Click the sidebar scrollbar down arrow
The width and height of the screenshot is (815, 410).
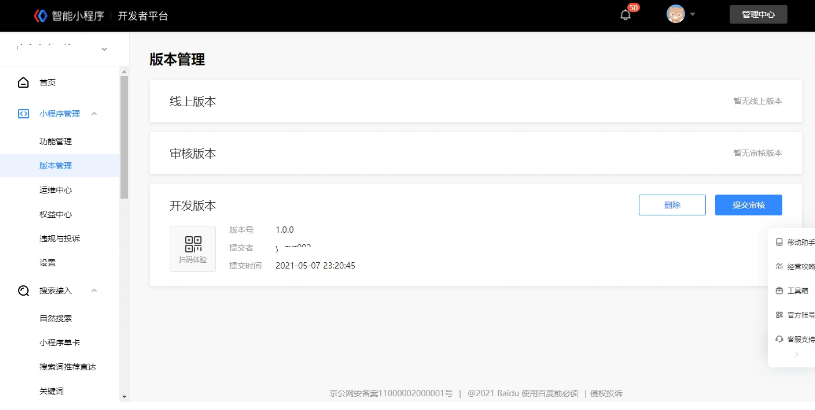pyautogui.click(x=124, y=397)
